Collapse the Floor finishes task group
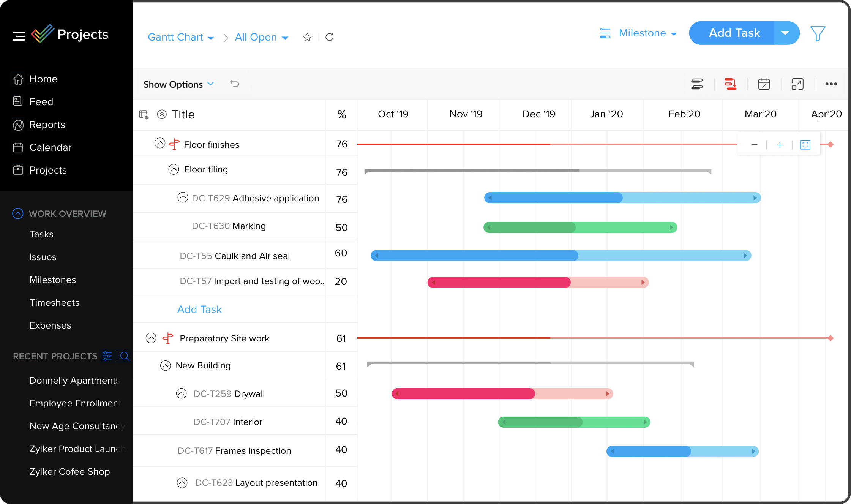This screenshot has width=851, height=504. pyautogui.click(x=159, y=144)
